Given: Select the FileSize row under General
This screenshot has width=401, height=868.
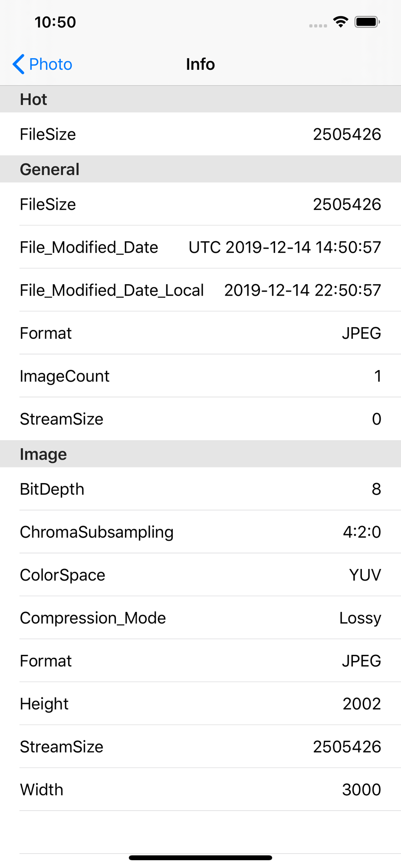Looking at the screenshot, I should click(x=200, y=204).
